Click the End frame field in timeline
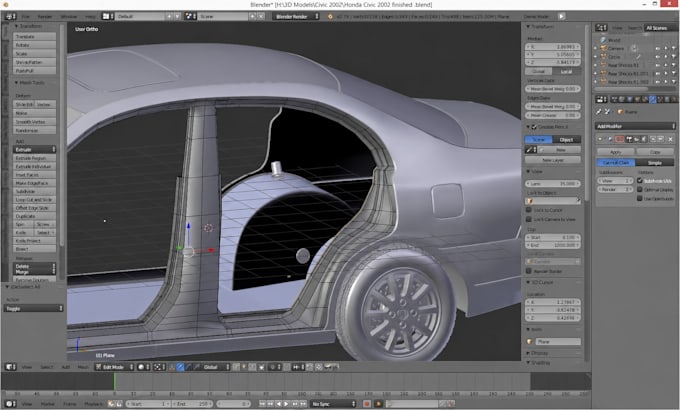Viewport: 680px width, 410px height. point(192,404)
